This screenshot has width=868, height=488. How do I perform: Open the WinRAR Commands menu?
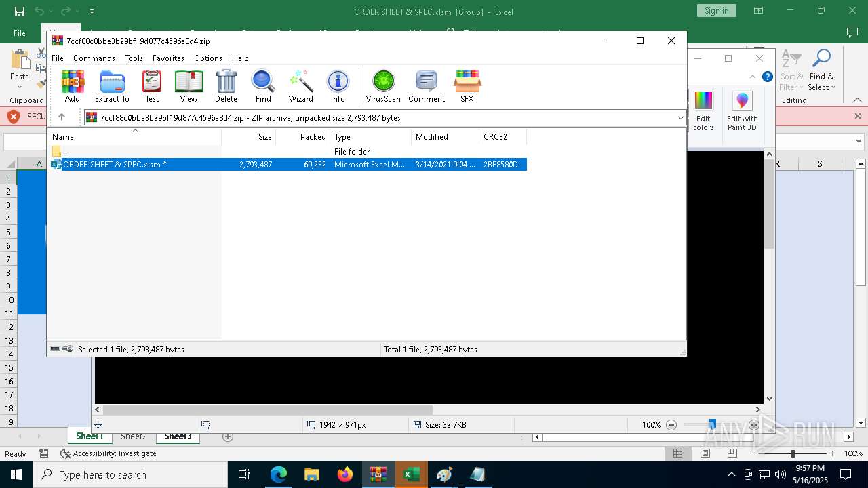click(94, 58)
